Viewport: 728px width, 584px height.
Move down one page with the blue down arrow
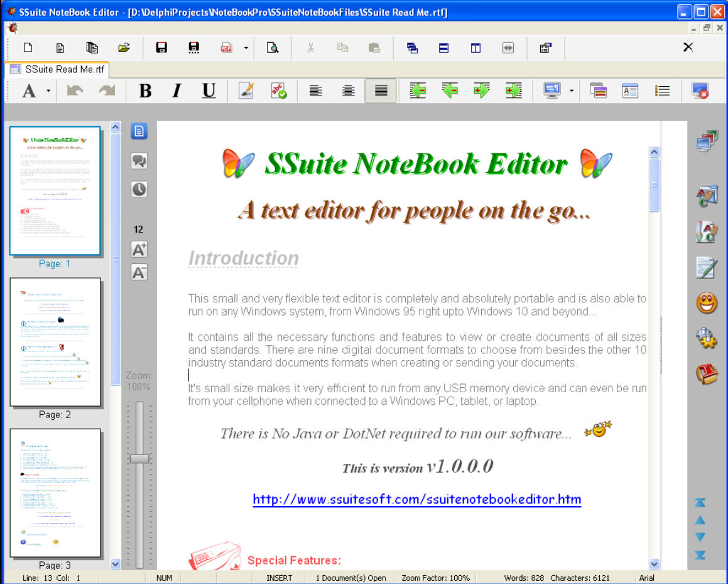(x=700, y=537)
